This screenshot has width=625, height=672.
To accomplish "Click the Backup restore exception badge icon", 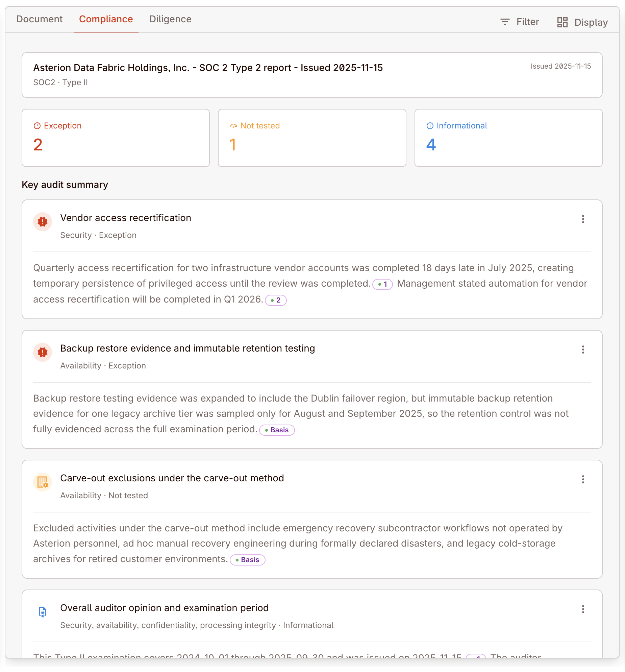I will tap(43, 352).
